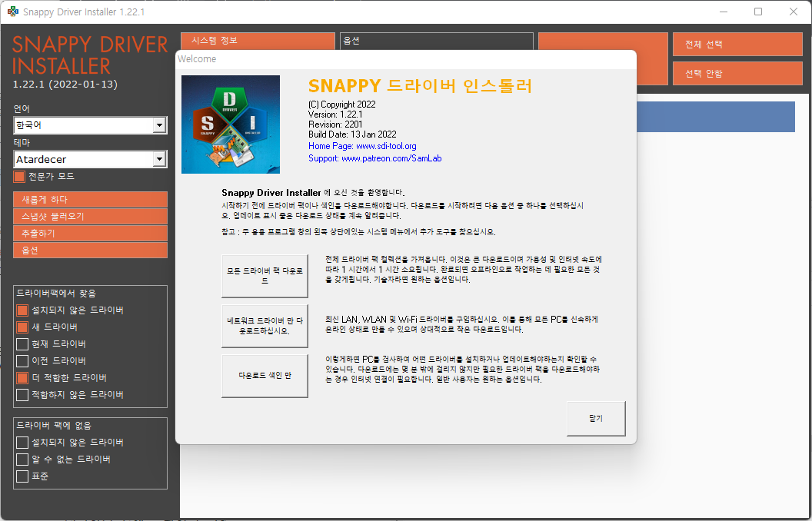Click the 1.22.1 (2022-01-13) version label
812x521 pixels.
click(65, 84)
